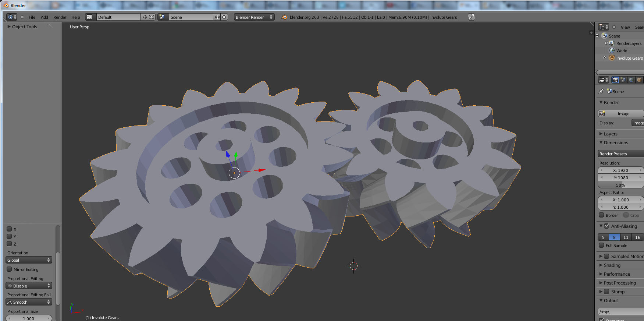The height and width of the screenshot is (321, 644).
Task: Open the Orientation Global dropdown
Action: coord(29,260)
